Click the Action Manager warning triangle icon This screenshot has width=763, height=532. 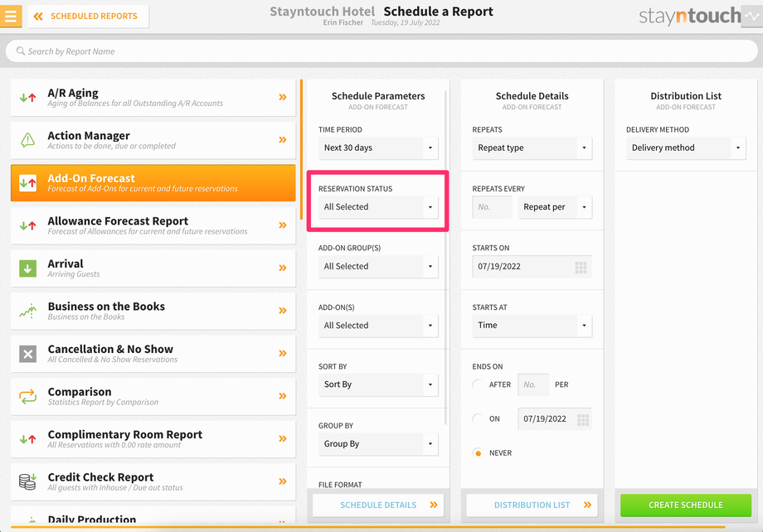click(x=27, y=140)
